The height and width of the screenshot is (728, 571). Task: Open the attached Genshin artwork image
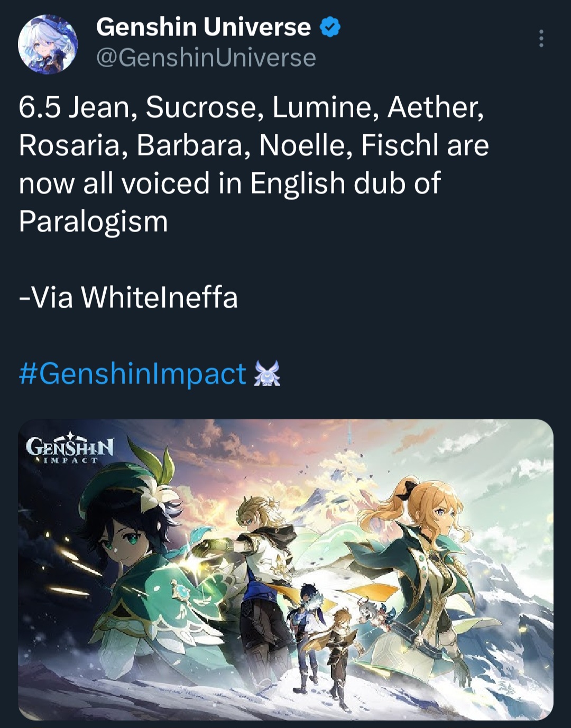click(285, 569)
